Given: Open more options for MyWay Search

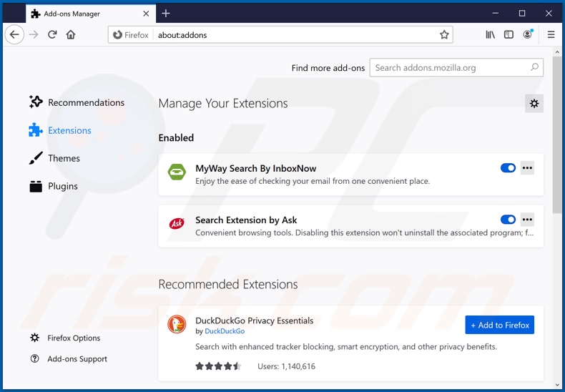Looking at the screenshot, I should pos(527,168).
